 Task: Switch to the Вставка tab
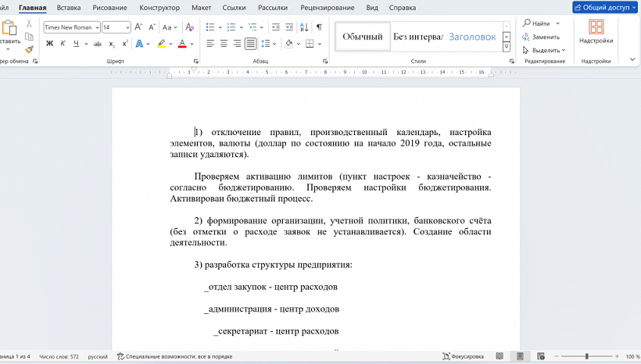coord(69,8)
